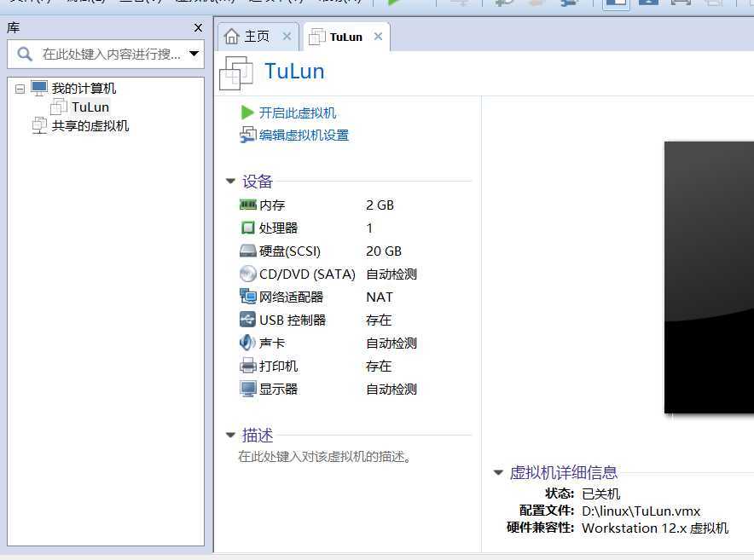Viewport: 754px width, 560px height.
Task: Click the edit VM settings icon
Action: [247, 135]
